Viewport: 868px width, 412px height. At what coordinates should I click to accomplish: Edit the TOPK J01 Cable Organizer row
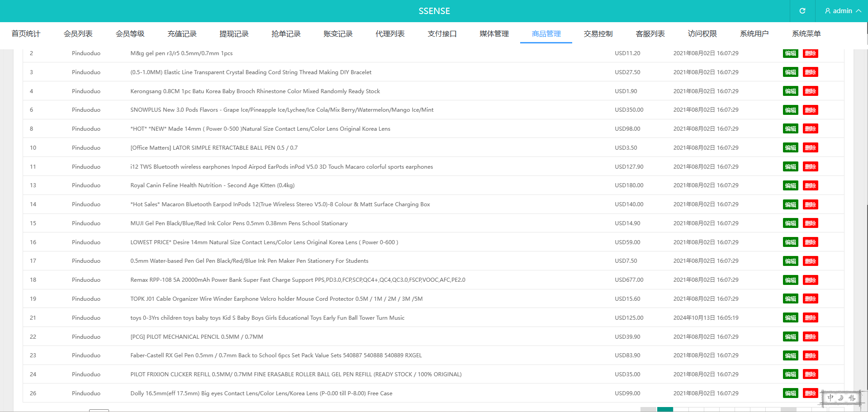tap(791, 299)
